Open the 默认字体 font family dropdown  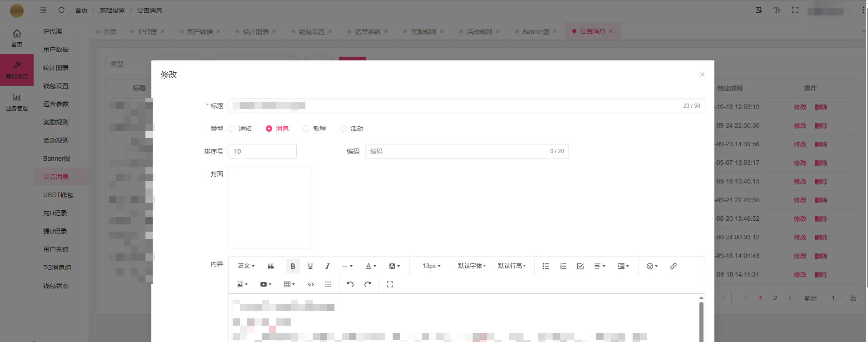(x=471, y=266)
